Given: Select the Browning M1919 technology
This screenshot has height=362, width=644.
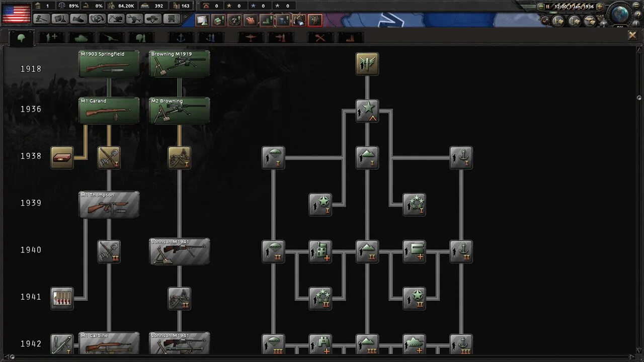Looking at the screenshot, I should 180,64.
